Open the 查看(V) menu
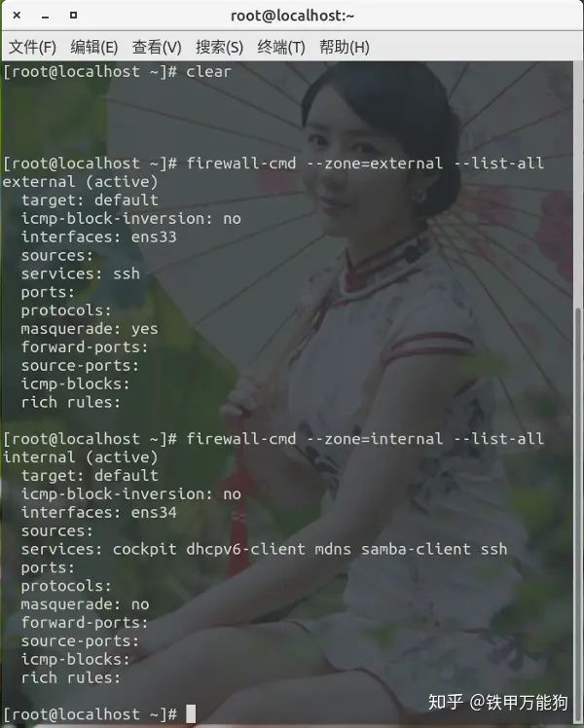 tap(157, 48)
